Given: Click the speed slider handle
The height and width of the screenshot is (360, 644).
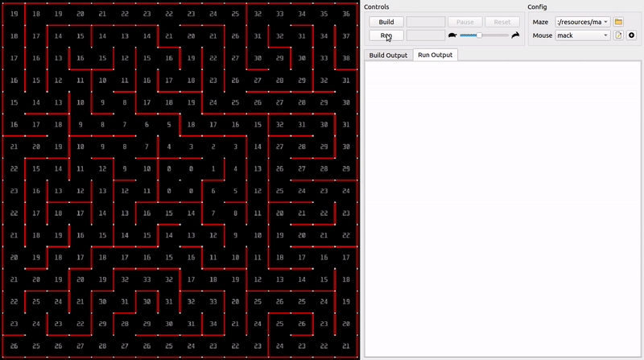Looking at the screenshot, I should click(480, 35).
